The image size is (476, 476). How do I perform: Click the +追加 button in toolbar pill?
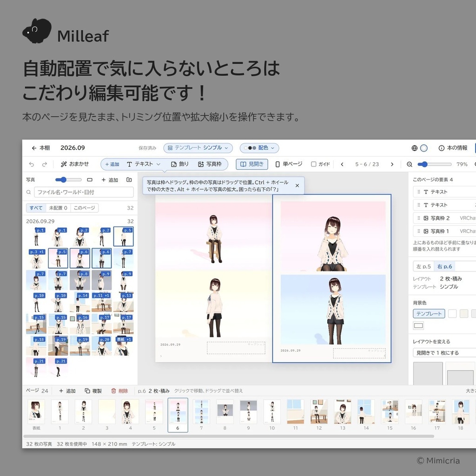(x=112, y=164)
